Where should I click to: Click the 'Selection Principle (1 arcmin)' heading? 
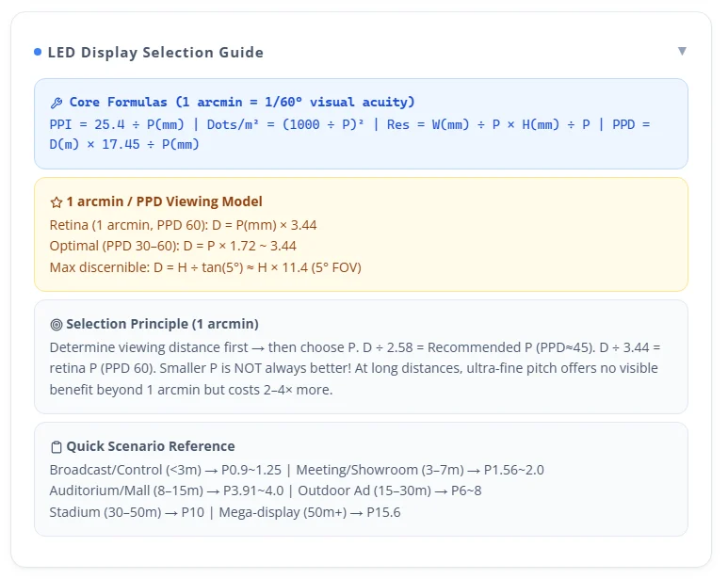pos(163,324)
